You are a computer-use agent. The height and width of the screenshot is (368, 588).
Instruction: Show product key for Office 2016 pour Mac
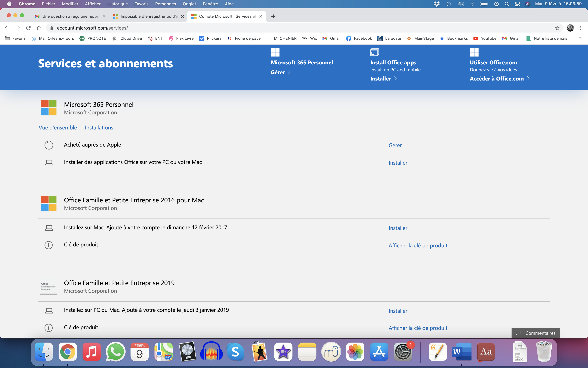click(418, 246)
